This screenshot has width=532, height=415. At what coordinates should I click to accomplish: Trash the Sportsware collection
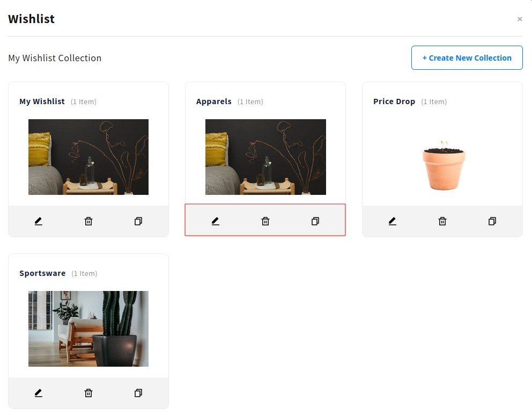(88, 394)
